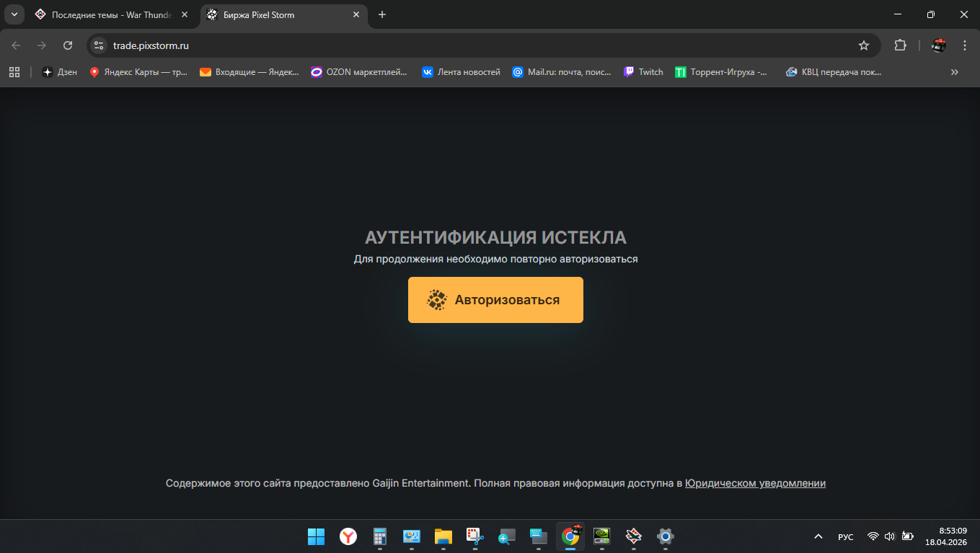The width and height of the screenshot is (980, 553).
Task: Click the address bar with trade.pixstorm.ru
Action: tap(433, 45)
